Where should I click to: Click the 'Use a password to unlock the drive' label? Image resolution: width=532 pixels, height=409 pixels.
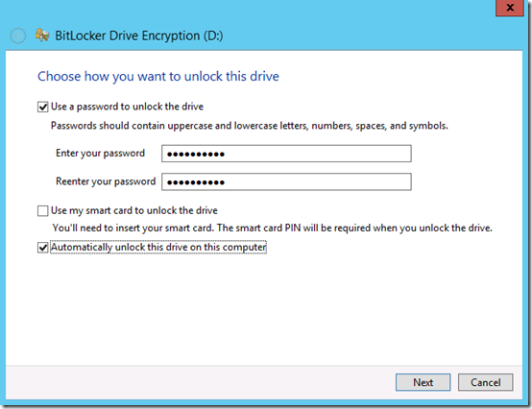click(127, 107)
